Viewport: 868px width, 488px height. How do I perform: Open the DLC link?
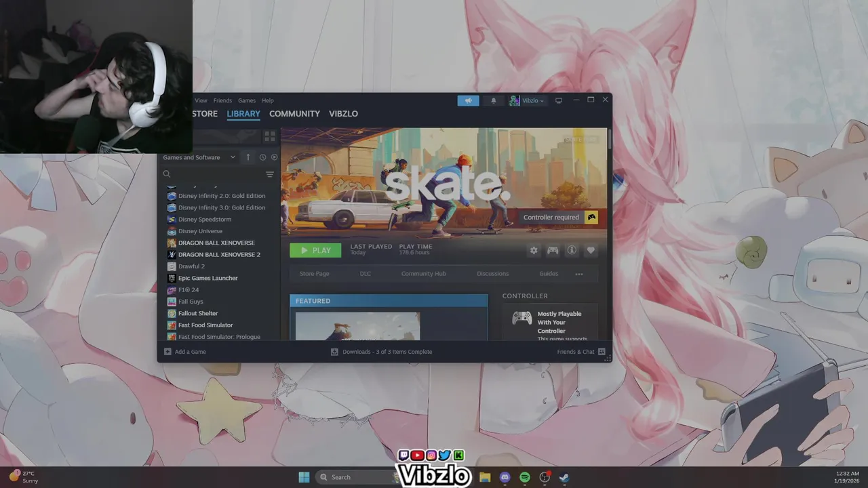tap(366, 274)
